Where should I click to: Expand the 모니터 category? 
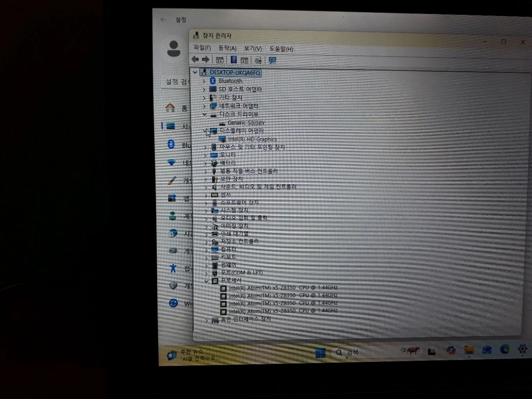pyautogui.click(x=205, y=155)
